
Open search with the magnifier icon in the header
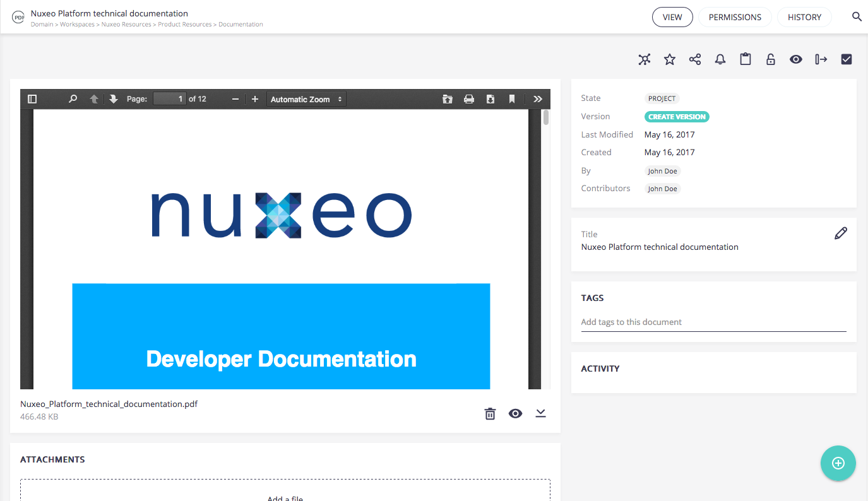(x=857, y=17)
